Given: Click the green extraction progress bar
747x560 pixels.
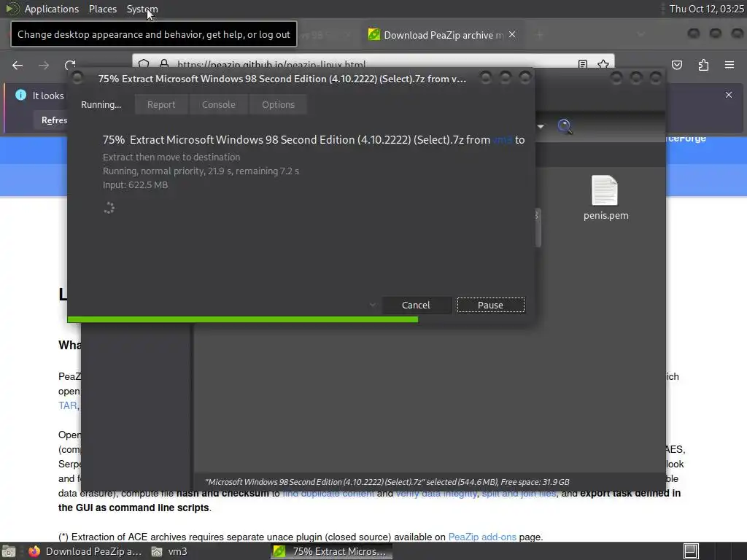Looking at the screenshot, I should click(243, 319).
